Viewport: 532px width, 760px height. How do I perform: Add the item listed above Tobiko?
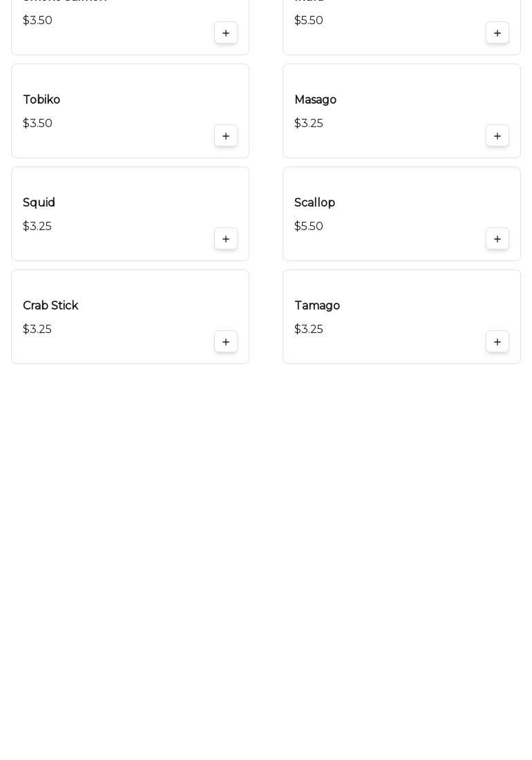[x=226, y=33]
